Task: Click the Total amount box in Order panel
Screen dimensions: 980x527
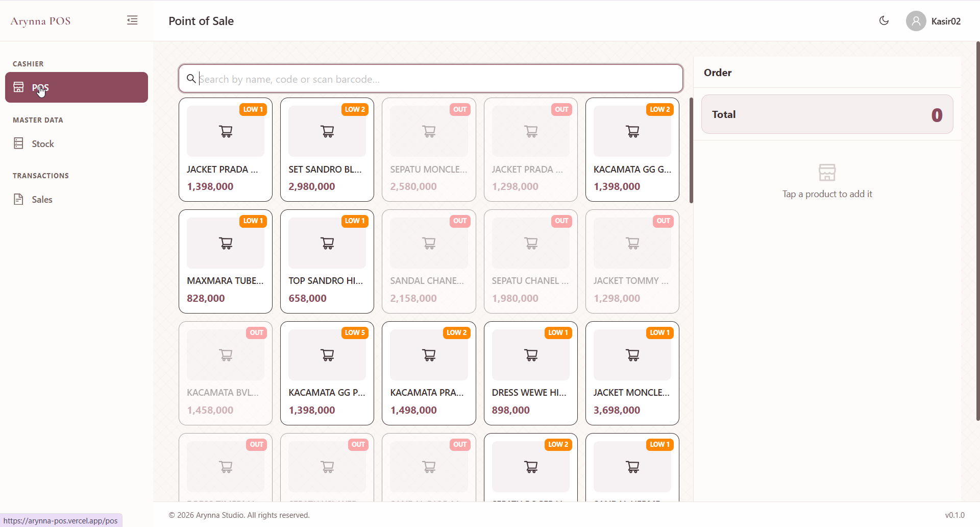Action: [x=827, y=114]
